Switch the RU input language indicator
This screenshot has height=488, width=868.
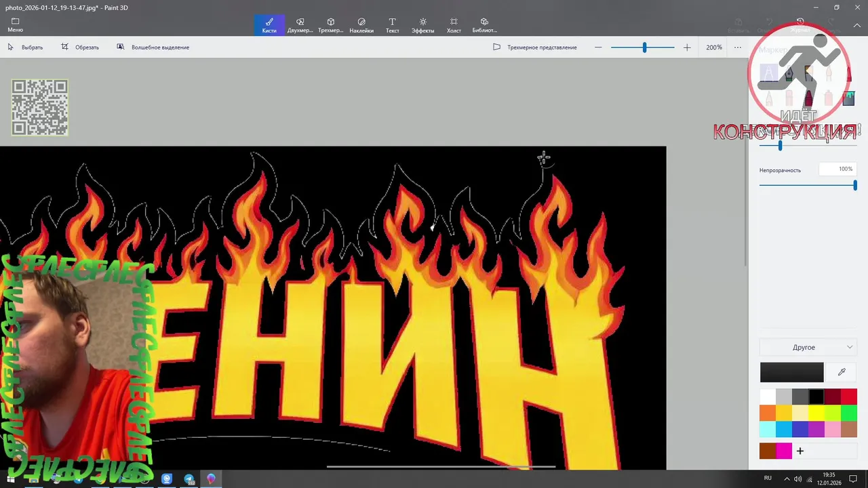point(768,479)
